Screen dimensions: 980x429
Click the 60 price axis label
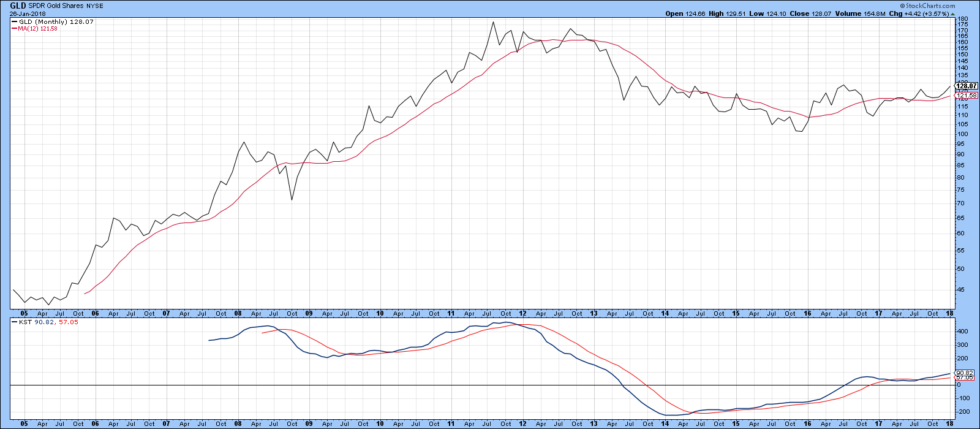960,233
